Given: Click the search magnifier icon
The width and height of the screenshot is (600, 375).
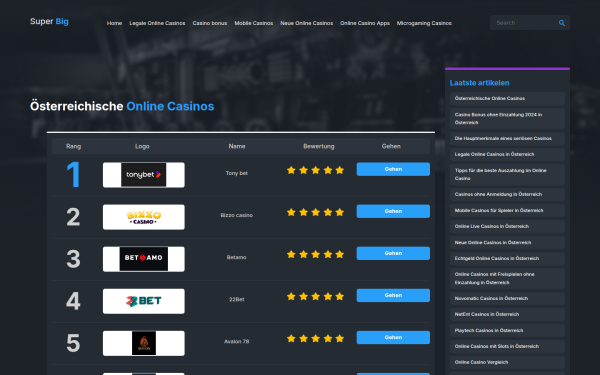Looking at the screenshot, I should tap(561, 23).
